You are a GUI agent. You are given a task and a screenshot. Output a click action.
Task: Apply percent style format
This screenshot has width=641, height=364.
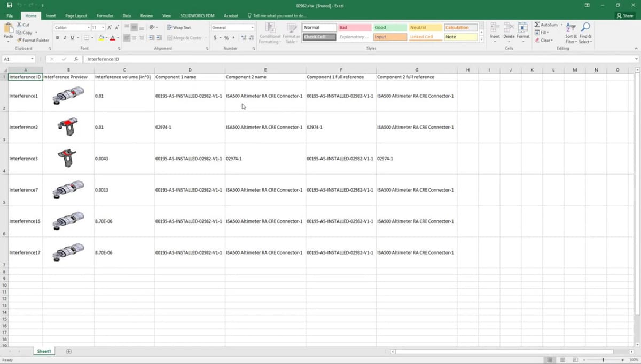[226, 38]
